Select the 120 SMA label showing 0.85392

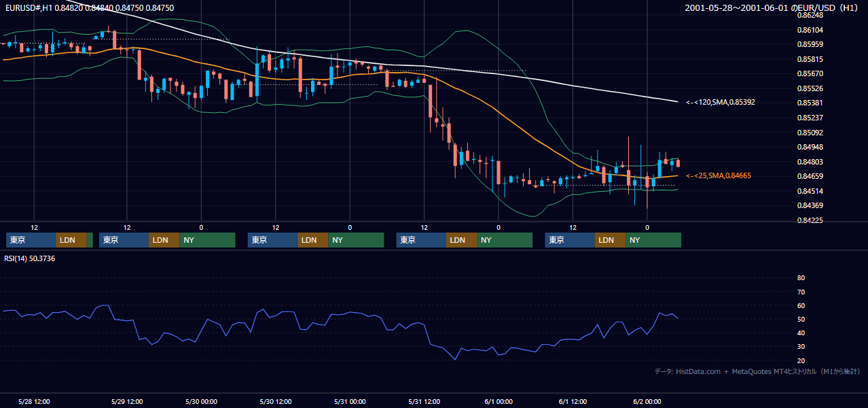tap(721, 102)
